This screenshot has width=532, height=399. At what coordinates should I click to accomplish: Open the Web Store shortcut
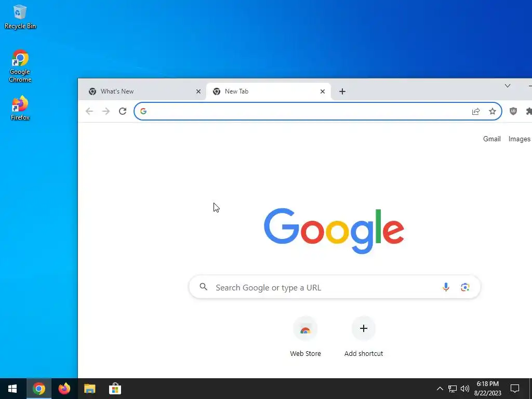pyautogui.click(x=305, y=337)
